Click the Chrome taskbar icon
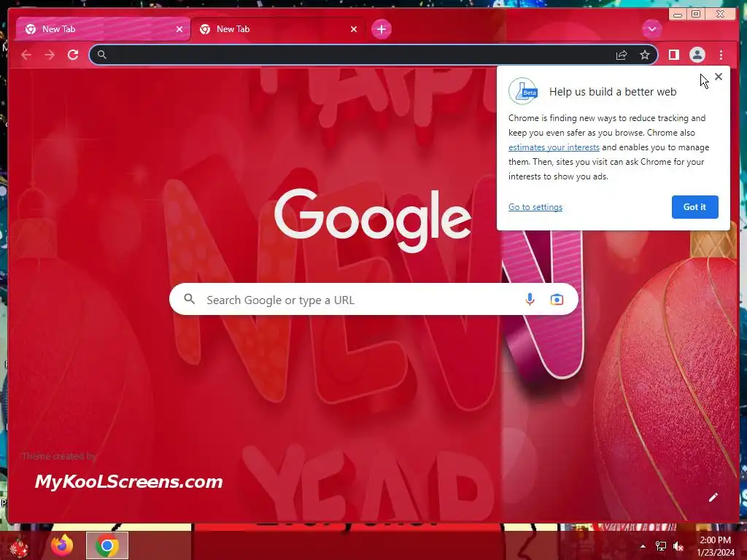The width and height of the screenshot is (747, 560). (x=107, y=545)
